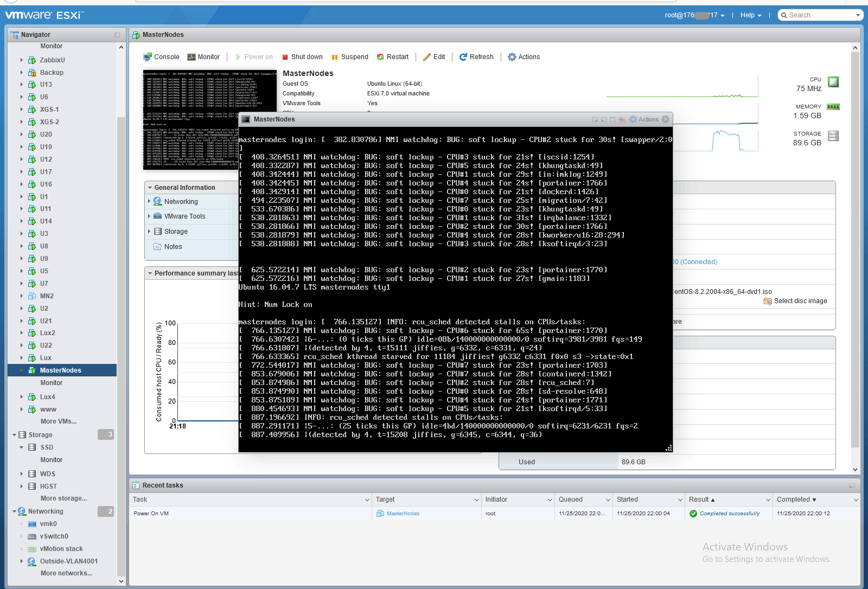Refresh the VM summary page

476,57
